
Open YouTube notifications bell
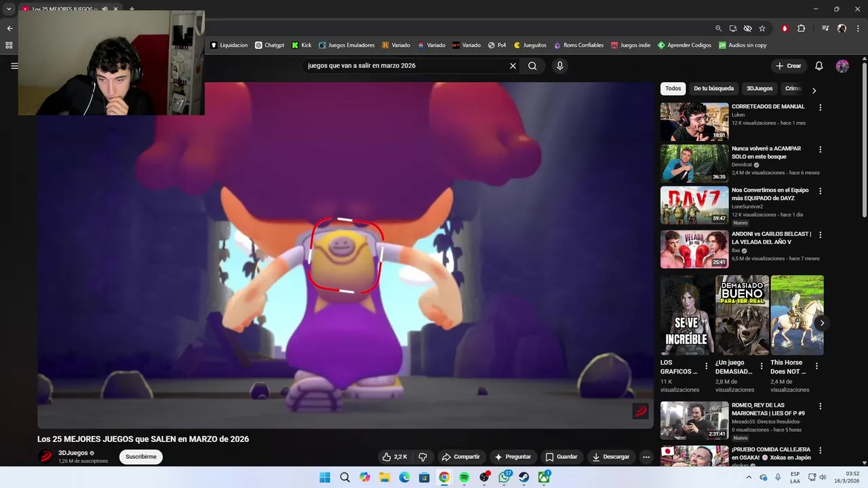[818, 66]
